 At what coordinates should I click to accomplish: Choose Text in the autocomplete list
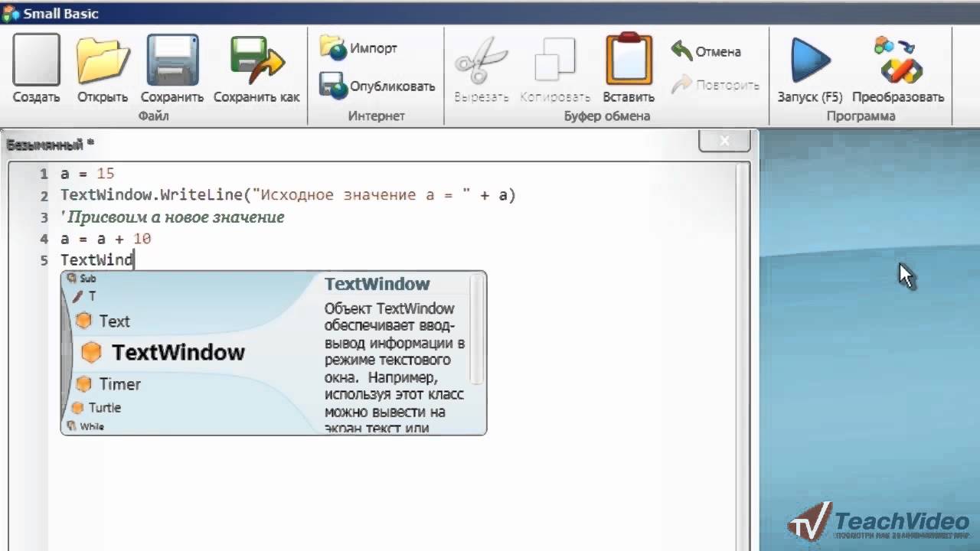coord(103,321)
